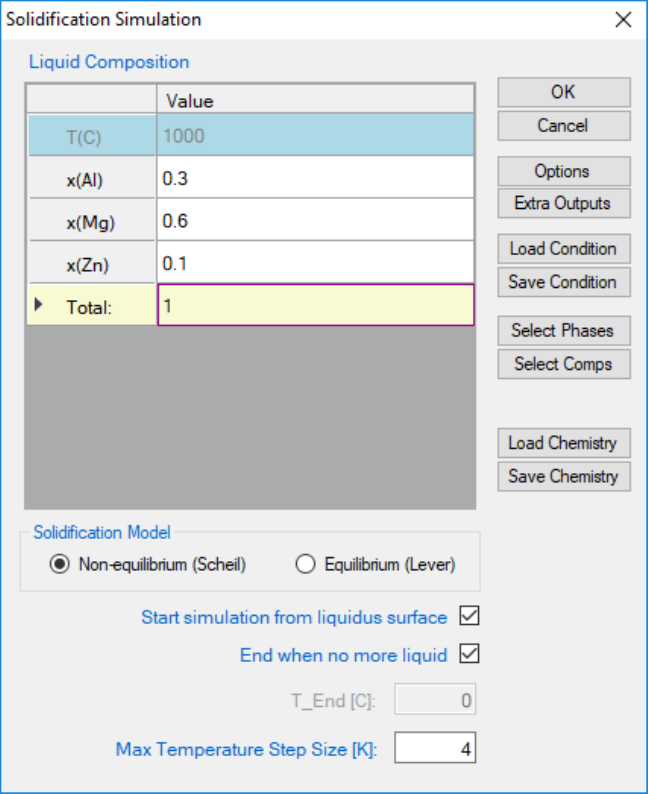
Task: Click the x(Al) value cell
Action: [x=315, y=177]
